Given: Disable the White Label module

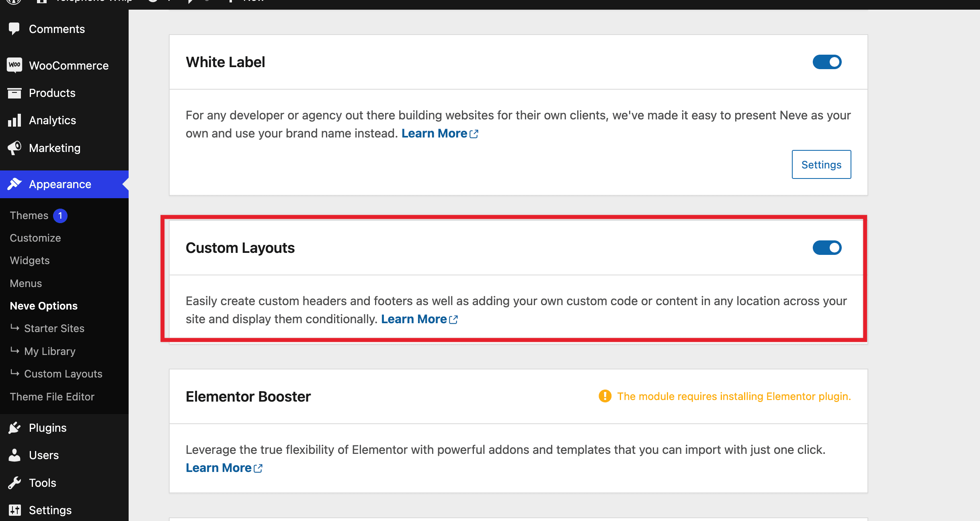Looking at the screenshot, I should tap(827, 62).
